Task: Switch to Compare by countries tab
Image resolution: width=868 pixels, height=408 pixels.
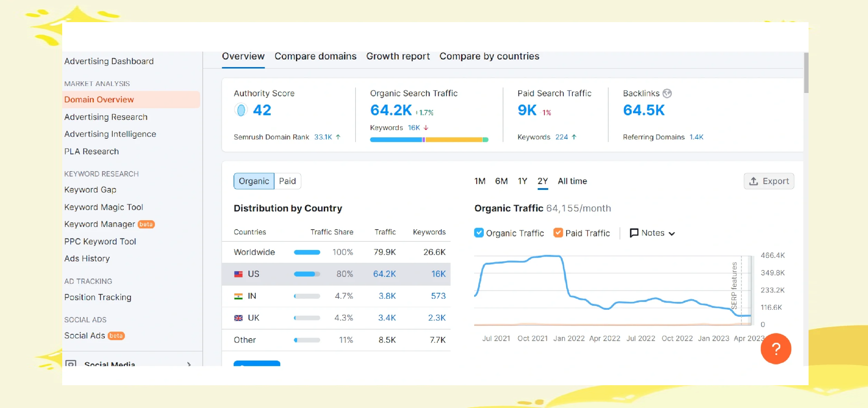Action: (489, 56)
